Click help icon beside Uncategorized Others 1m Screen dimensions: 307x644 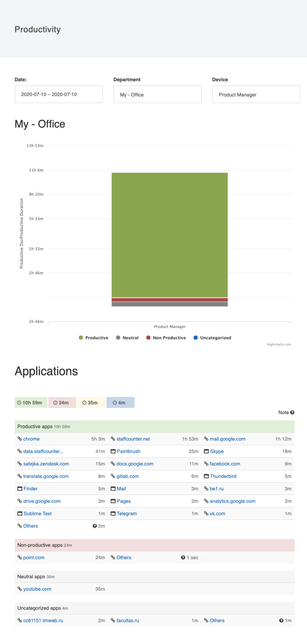281,621
